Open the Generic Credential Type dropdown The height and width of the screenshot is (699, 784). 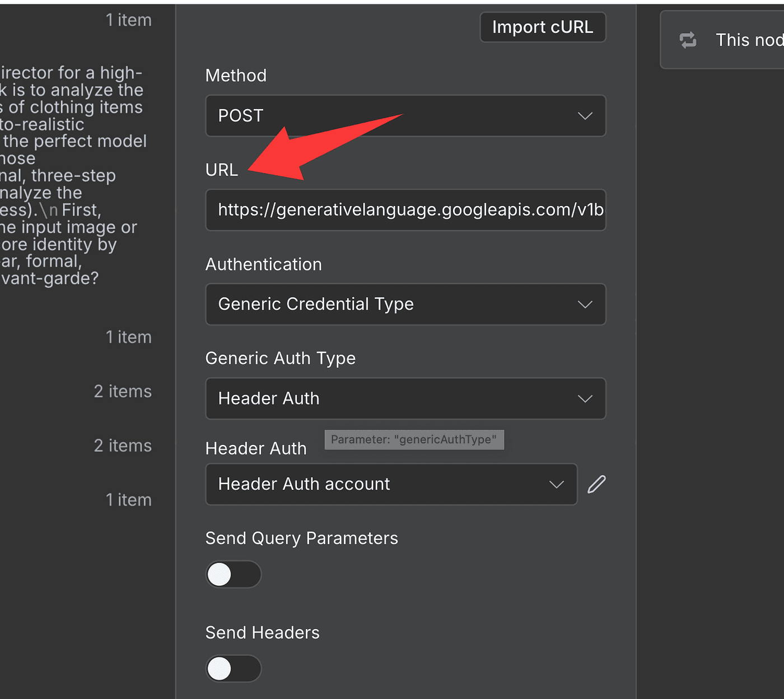(405, 304)
